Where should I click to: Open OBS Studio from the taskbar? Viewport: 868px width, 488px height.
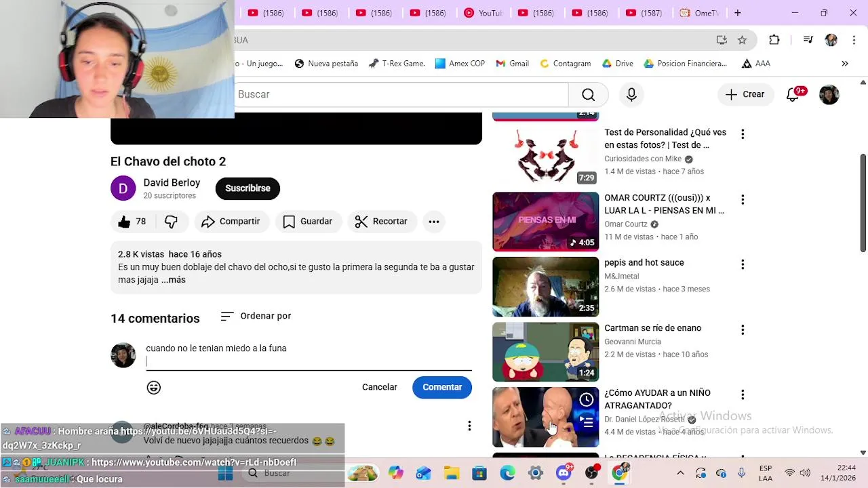(591, 472)
